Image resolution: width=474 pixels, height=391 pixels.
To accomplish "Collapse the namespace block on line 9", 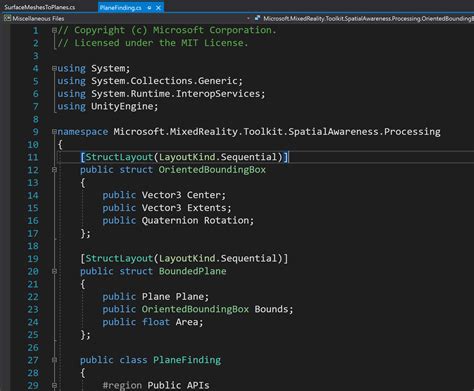I will 54,132.
